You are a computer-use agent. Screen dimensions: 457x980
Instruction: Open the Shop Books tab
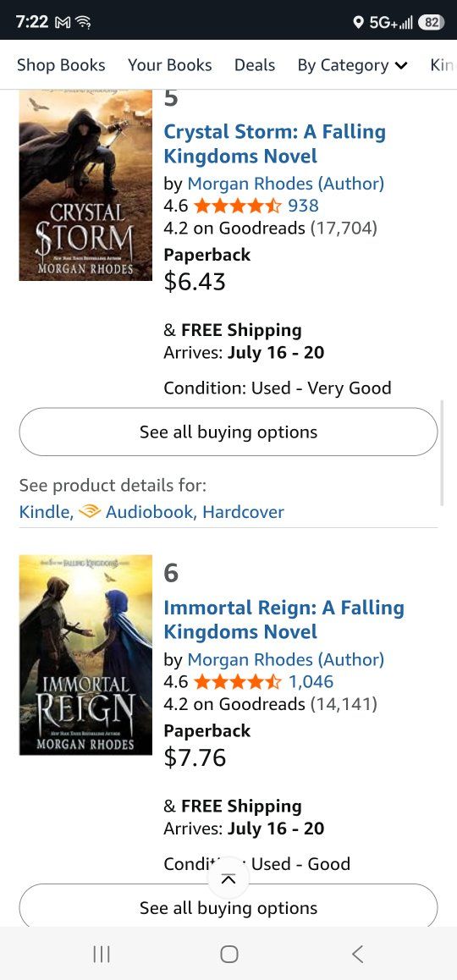pos(61,65)
